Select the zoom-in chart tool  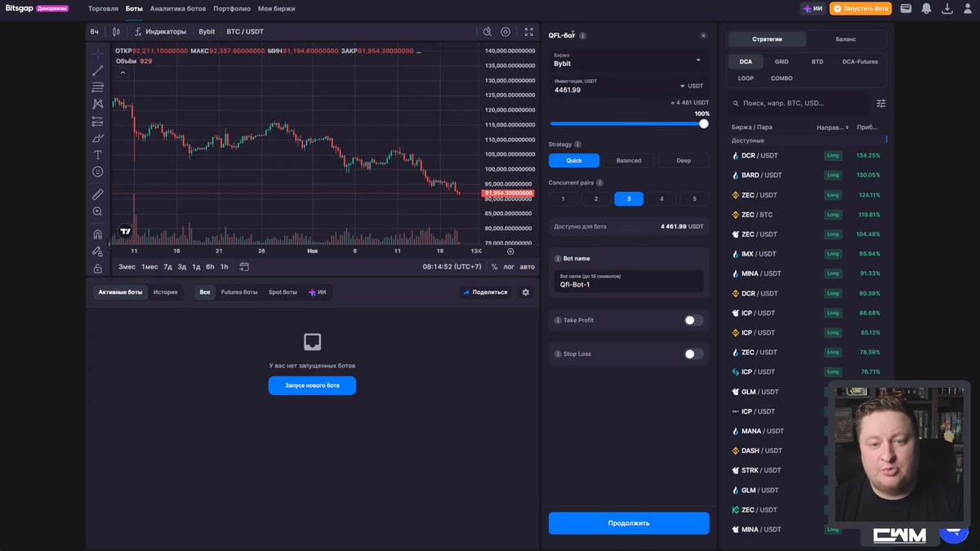coord(98,211)
